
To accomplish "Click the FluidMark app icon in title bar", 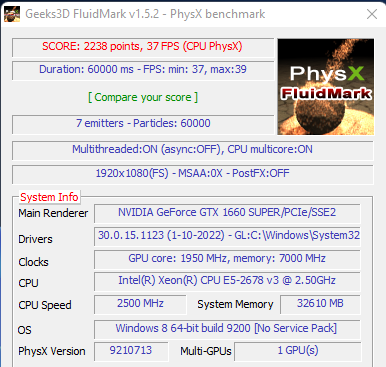I will pyautogui.click(x=12, y=14).
